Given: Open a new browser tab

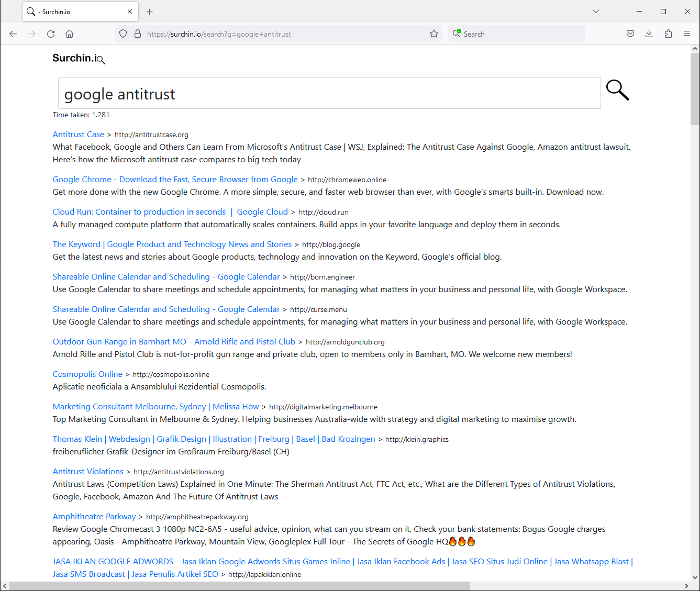Looking at the screenshot, I should coord(150,12).
